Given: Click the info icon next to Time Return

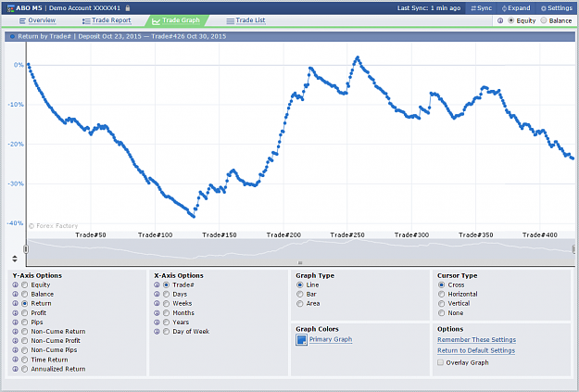Looking at the screenshot, I should tap(15, 360).
